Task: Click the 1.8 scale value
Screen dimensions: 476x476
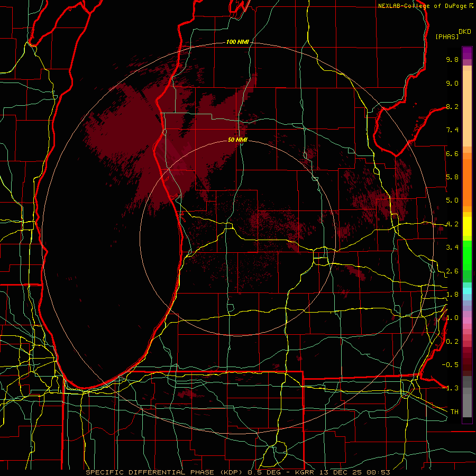Action: pos(452,295)
